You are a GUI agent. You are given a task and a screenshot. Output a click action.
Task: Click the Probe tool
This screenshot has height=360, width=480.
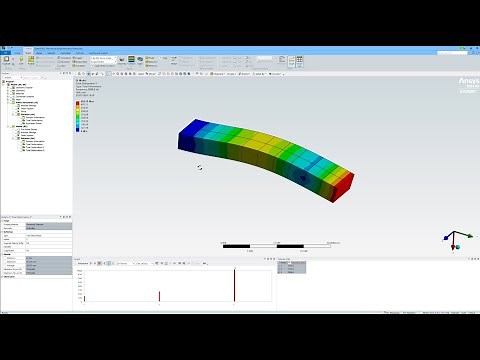151,58
